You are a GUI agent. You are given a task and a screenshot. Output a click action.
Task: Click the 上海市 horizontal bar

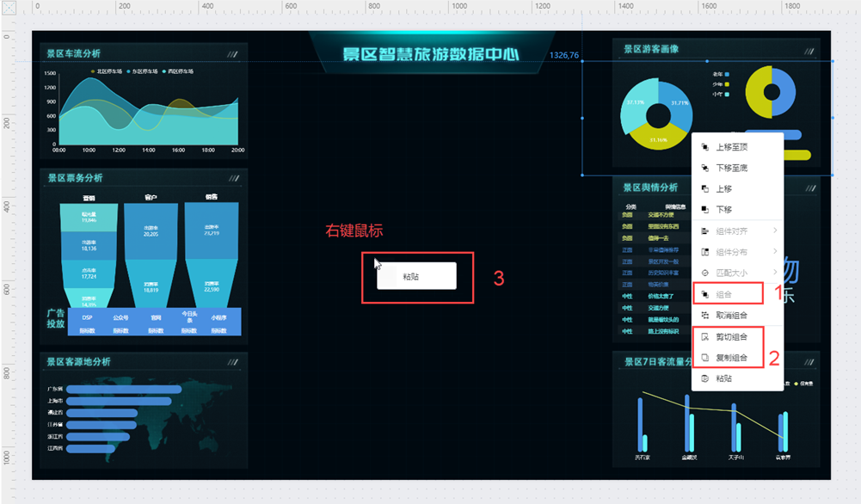(x=119, y=402)
